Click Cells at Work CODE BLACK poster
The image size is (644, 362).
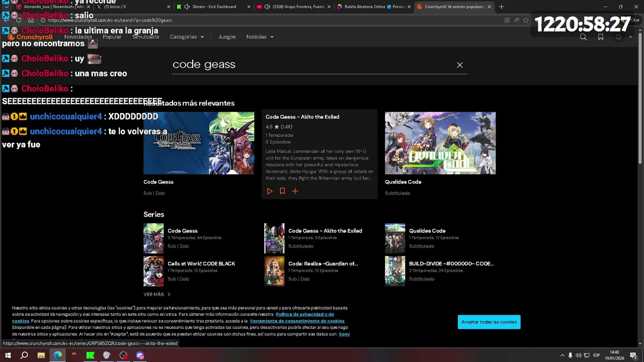[x=153, y=271]
